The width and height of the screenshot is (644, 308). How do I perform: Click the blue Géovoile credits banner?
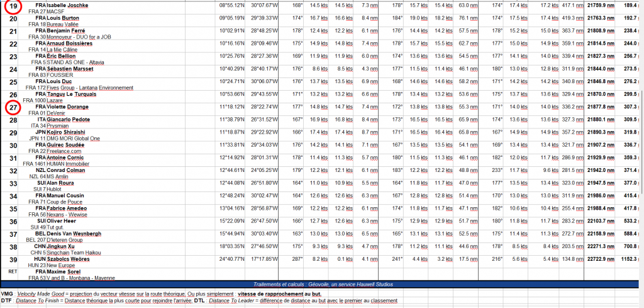click(322, 284)
